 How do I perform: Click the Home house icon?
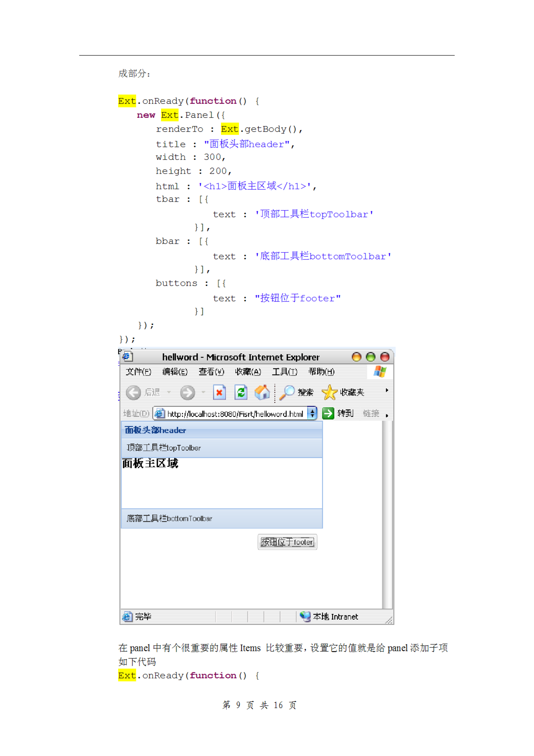point(262,392)
